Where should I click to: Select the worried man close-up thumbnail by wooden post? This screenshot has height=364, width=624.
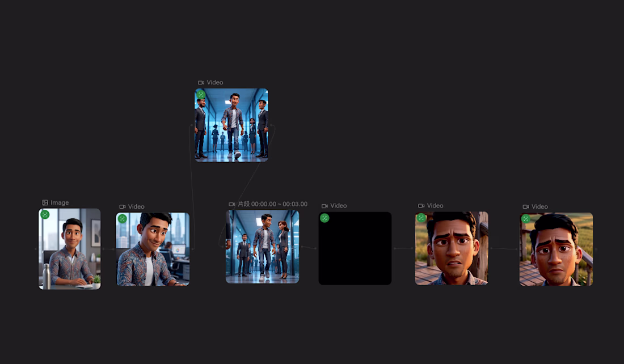pos(452,248)
